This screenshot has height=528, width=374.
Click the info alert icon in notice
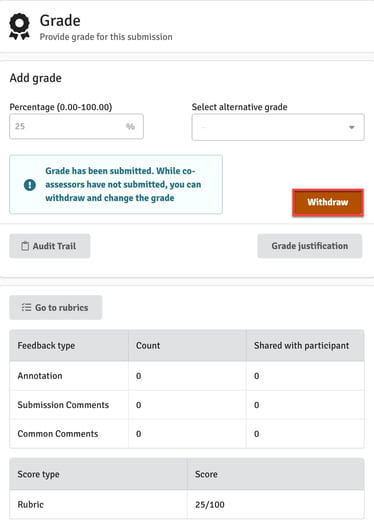pos(30,185)
